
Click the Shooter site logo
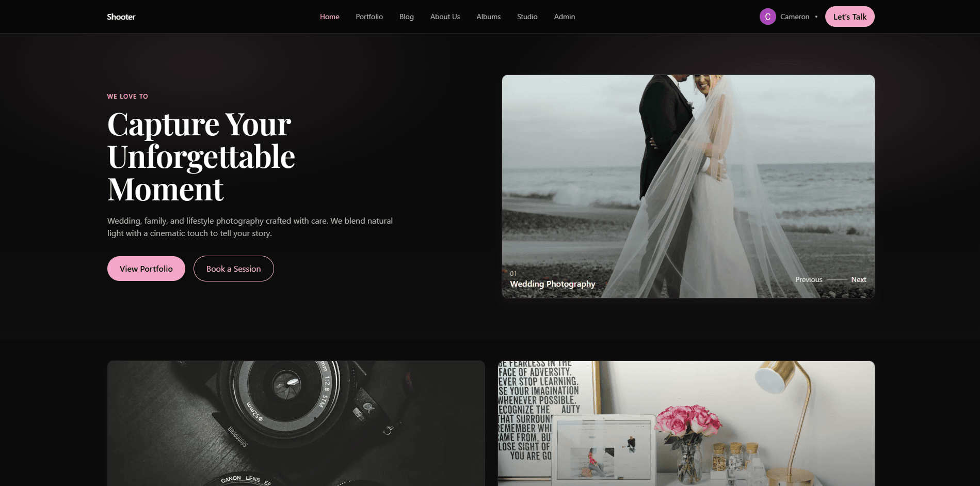[x=121, y=16]
